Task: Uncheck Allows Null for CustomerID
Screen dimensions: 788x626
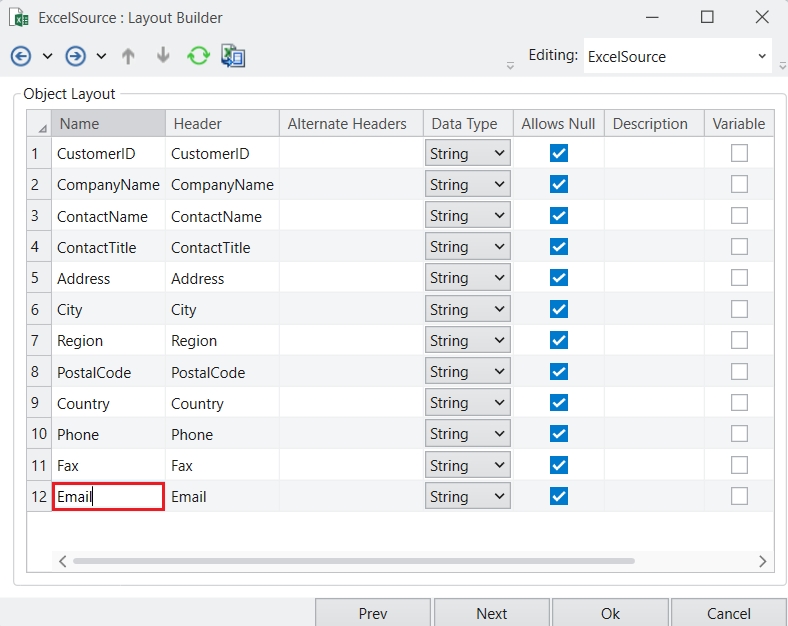Action: tap(559, 153)
